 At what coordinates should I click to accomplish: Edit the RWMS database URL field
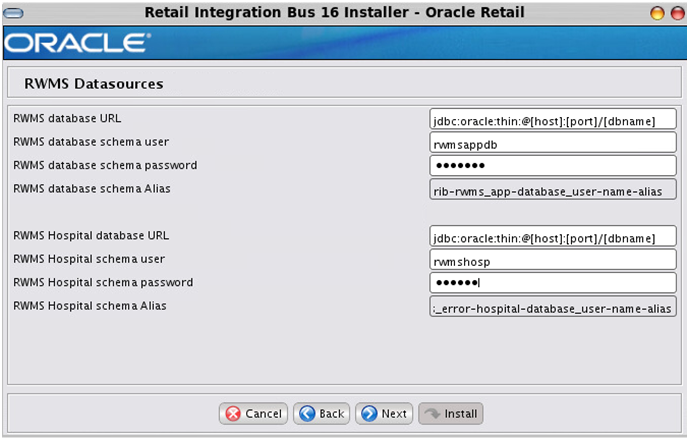pos(553,119)
